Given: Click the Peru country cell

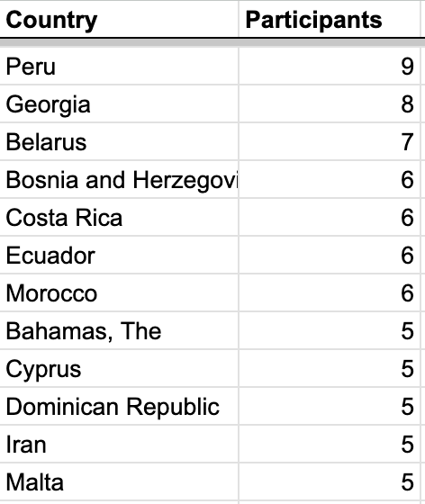Looking at the screenshot, I should (x=119, y=67).
